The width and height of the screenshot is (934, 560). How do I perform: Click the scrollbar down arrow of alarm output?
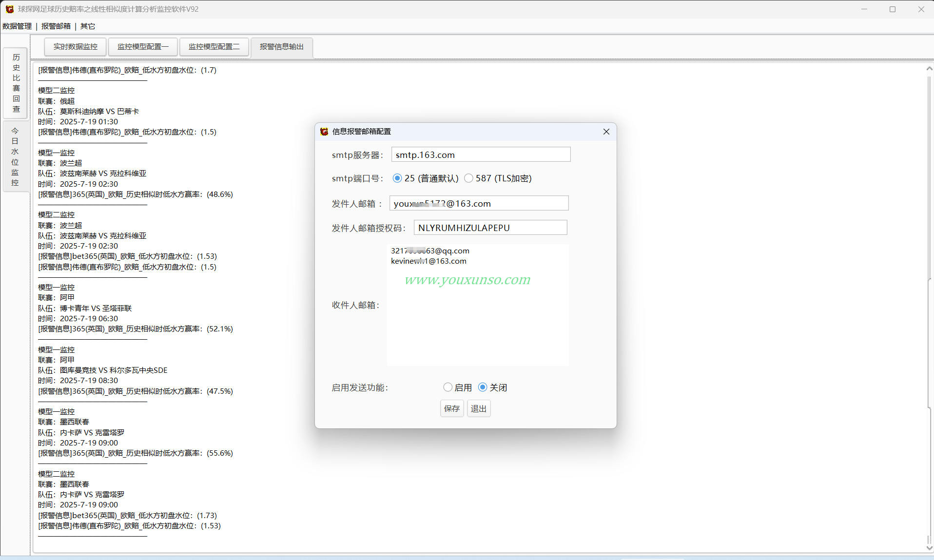coord(929,548)
